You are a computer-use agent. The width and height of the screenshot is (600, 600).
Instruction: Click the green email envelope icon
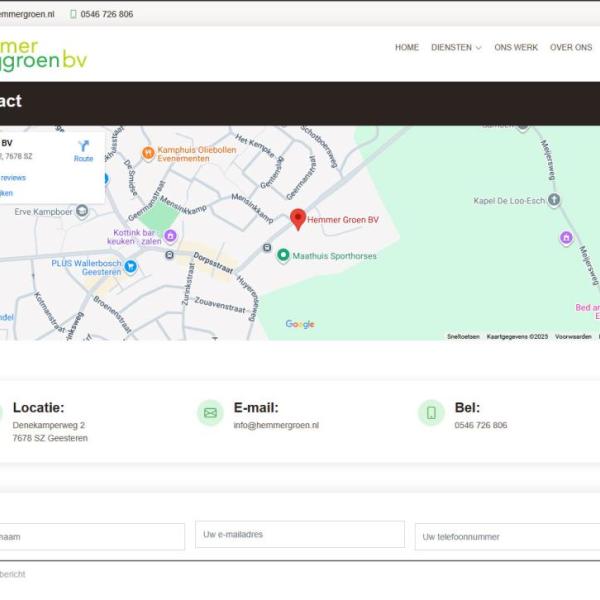pyautogui.click(x=210, y=412)
